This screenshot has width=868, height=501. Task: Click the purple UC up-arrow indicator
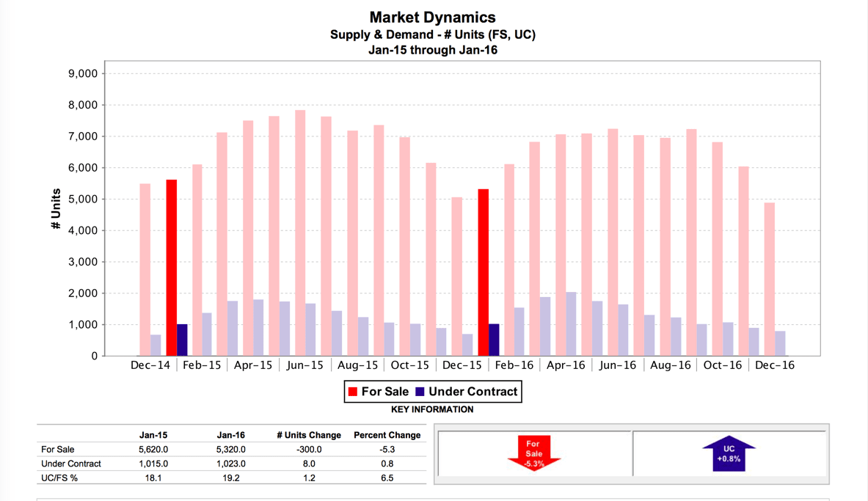pyautogui.click(x=729, y=453)
